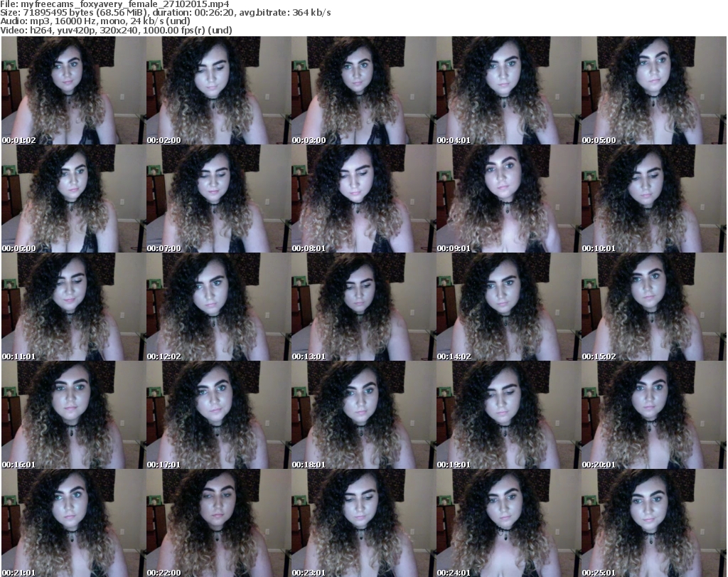Select the frame stamped 00:02:00
Image resolution: width=728 pixels, height=577 pixels.
(x=219, y=90)
